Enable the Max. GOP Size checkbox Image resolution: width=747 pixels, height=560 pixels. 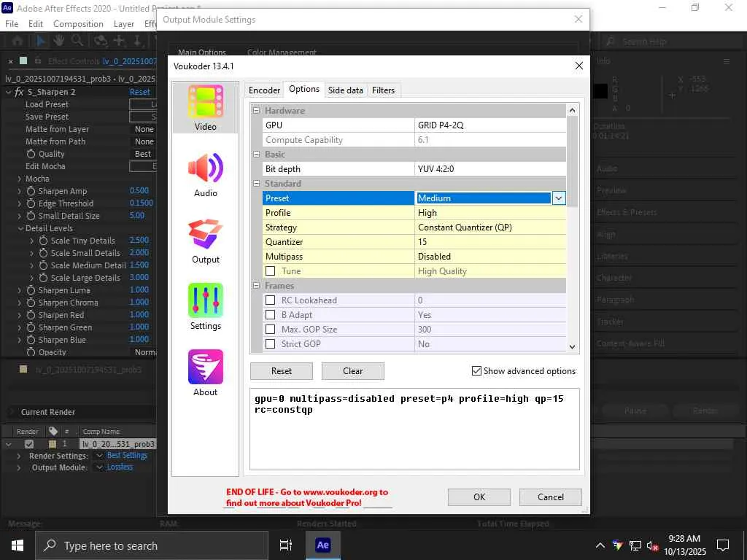(270, 329)
